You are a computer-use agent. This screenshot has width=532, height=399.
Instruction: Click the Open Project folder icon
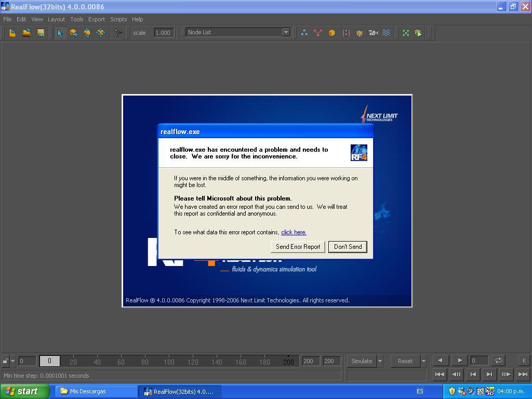pos(26,33)
